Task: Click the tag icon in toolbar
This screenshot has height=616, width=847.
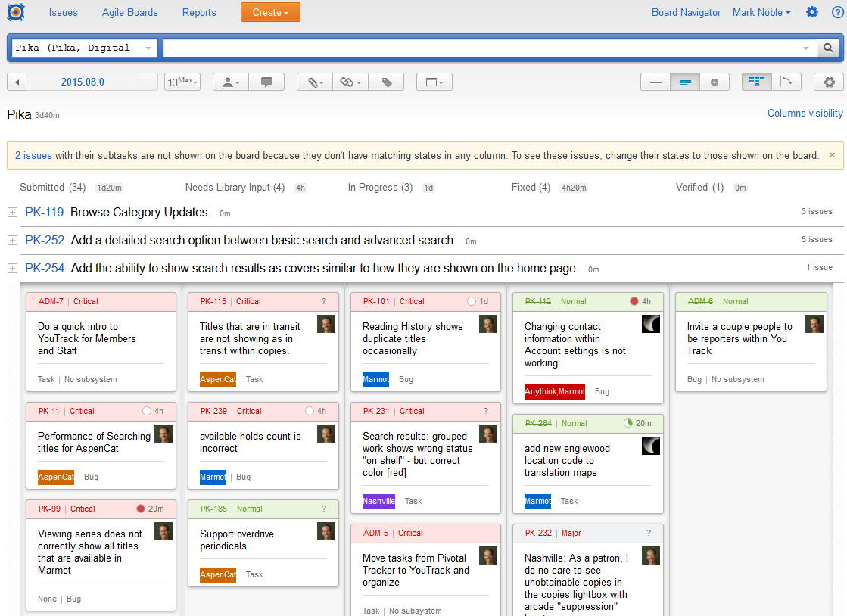Action: click(x=386, y=82)
